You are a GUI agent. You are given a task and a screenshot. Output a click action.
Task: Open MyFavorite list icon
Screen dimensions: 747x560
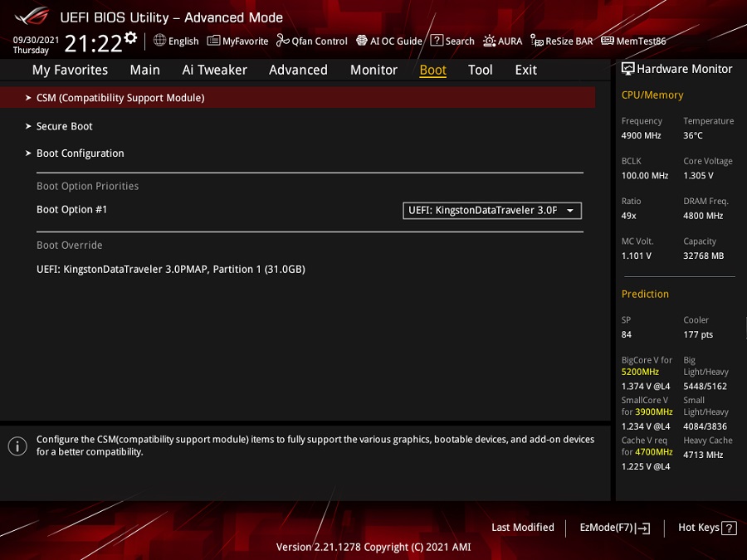tap(213, 41)
